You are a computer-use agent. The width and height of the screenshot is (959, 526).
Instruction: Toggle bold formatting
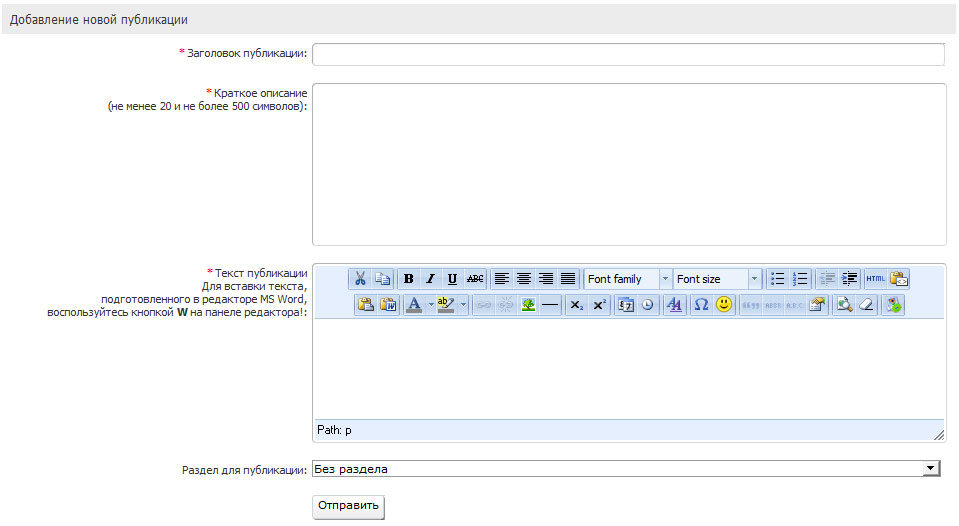coord(409,279)
